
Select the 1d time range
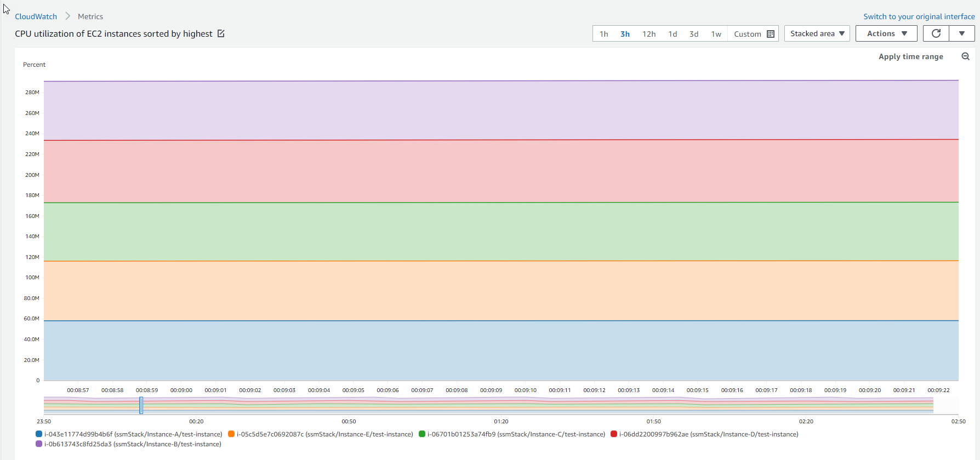[x=673, y=34]
